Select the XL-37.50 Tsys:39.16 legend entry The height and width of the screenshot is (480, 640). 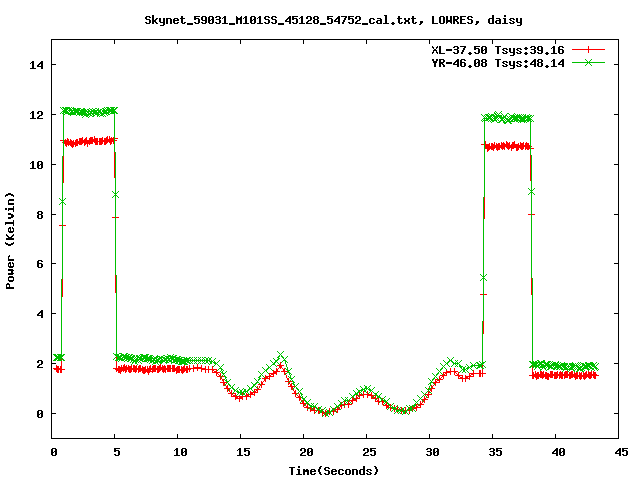pyautogui.click(x=498, y=50)
